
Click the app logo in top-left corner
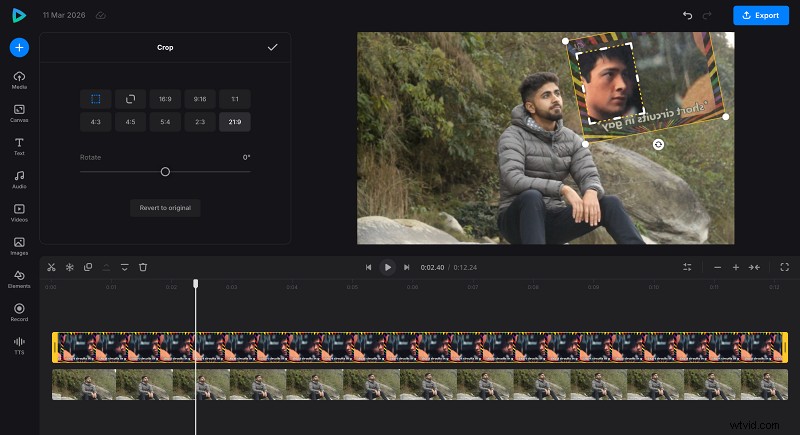[19, 15]
